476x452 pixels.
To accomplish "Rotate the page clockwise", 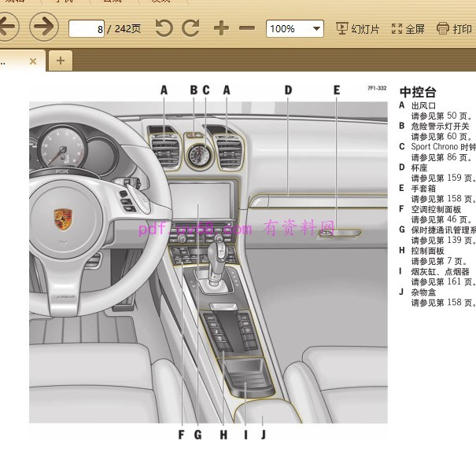I will (190, 29).
